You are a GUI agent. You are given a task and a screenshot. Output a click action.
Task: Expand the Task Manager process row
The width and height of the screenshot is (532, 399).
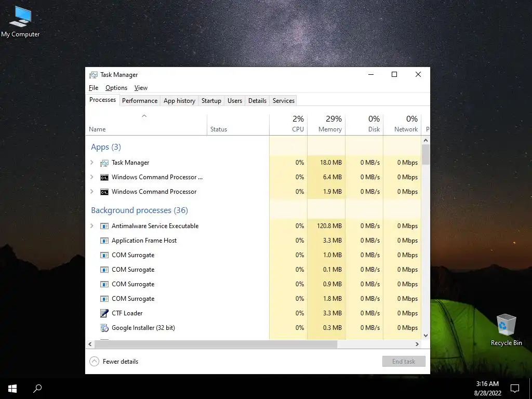point(91,163)
